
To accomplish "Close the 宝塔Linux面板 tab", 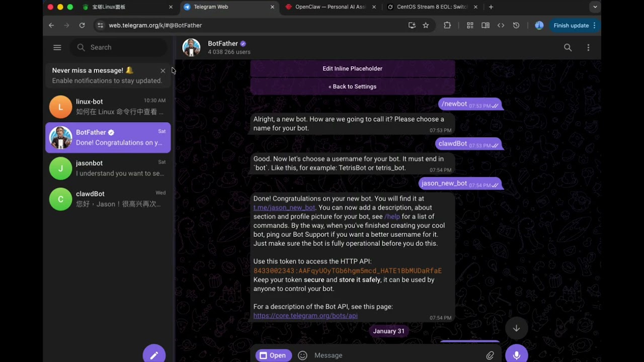I will tap(171, 7).
